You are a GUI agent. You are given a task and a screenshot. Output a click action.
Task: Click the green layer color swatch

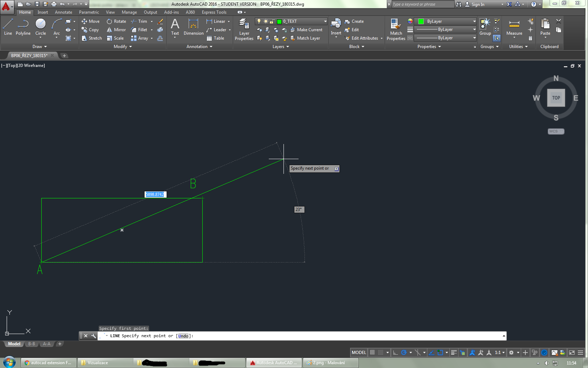pyautogui.click(x=279, y=21)
